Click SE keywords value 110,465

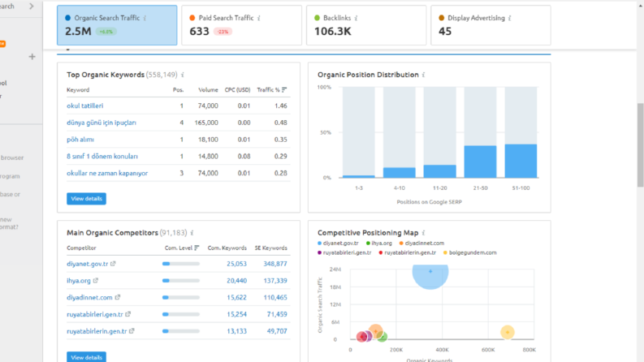tap(275, 298)
